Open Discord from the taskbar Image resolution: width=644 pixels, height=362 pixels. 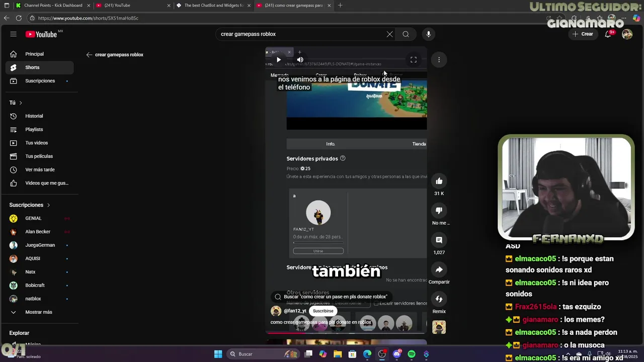(397, 354)
